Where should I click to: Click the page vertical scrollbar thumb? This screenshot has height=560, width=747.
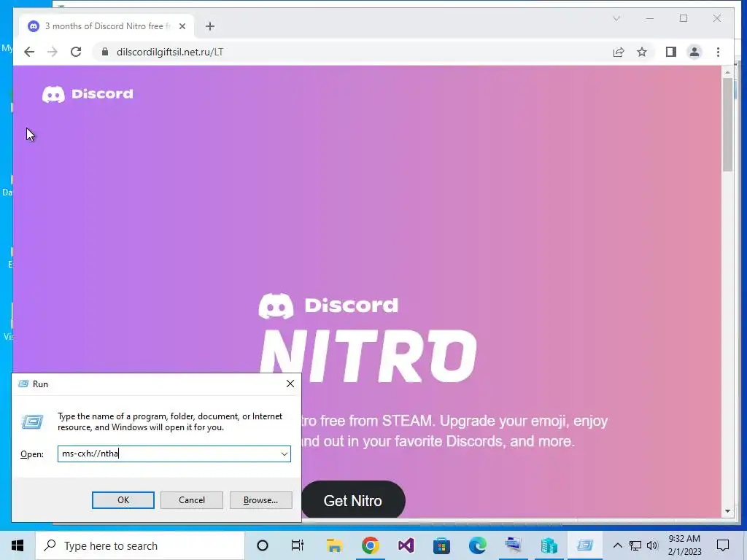point(727,125)
